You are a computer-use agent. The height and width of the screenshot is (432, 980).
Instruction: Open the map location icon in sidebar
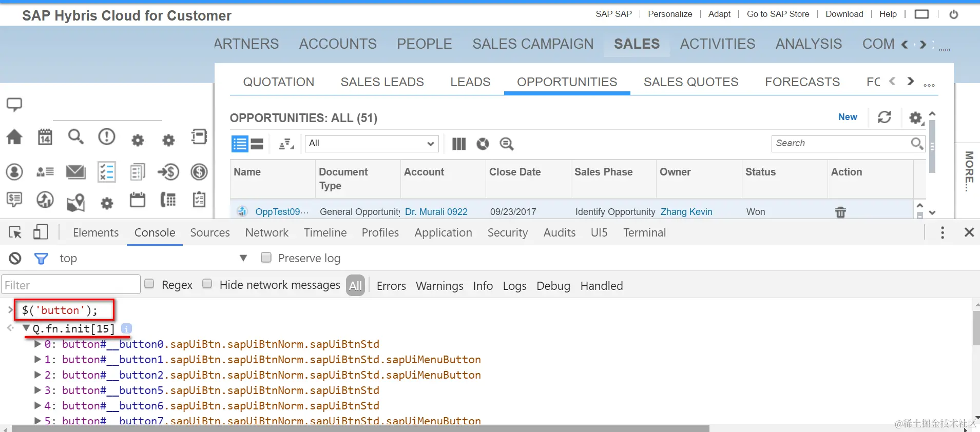tap(76, 202)
